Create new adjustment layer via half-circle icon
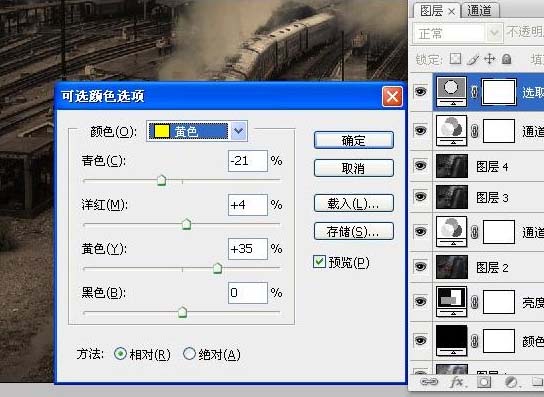The height and width of the screenshot is (397, 544). tap(511, 382)
